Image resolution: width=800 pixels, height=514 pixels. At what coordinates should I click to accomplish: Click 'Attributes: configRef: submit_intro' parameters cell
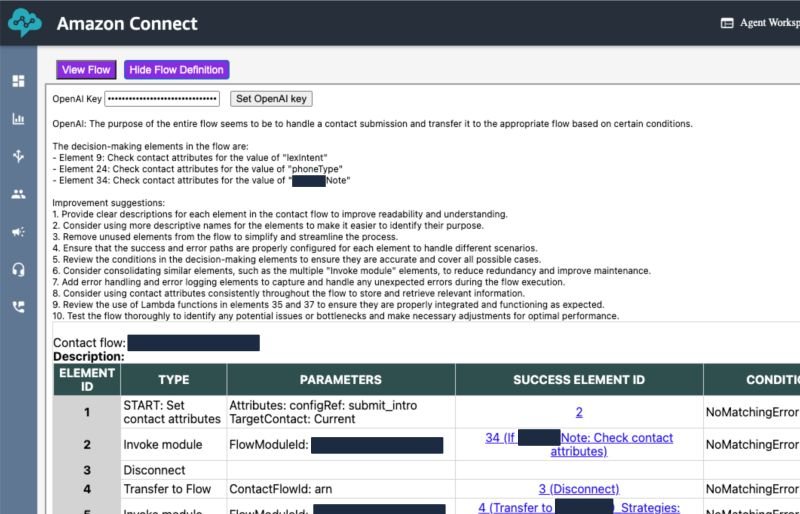coord(340,412)
